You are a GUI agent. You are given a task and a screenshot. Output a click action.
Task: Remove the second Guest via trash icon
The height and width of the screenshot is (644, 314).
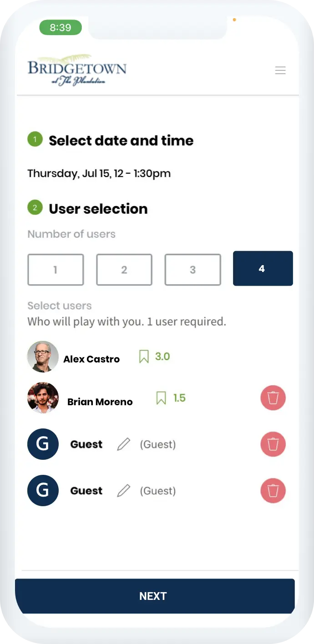pyautogui.click(x=273, y=491)
